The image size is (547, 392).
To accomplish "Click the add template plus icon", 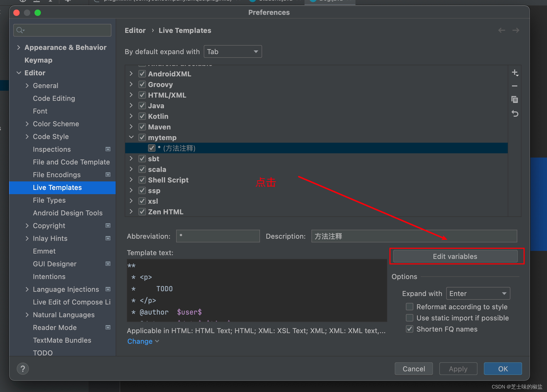I will [x=515, y=73].
